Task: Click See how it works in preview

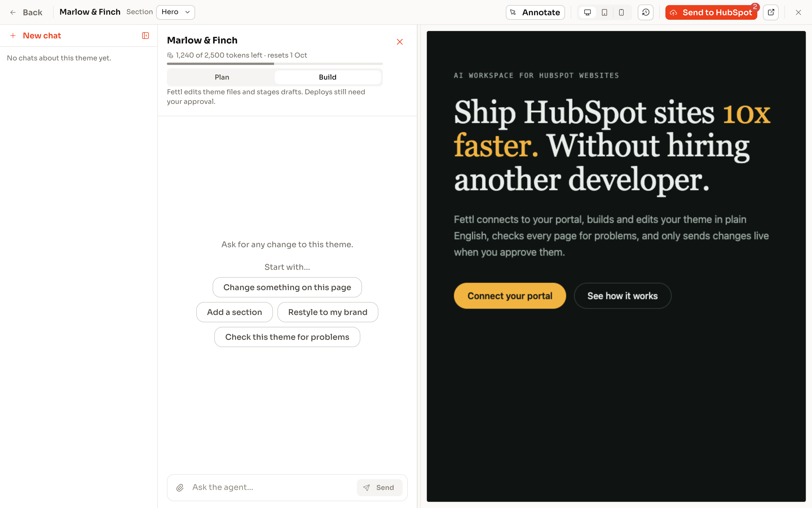Action: tap(623, 296)
